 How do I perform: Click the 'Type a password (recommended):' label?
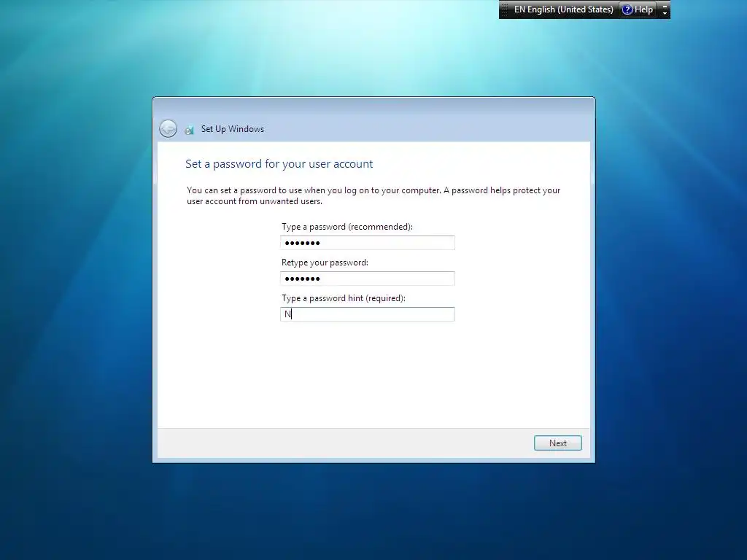347,227
